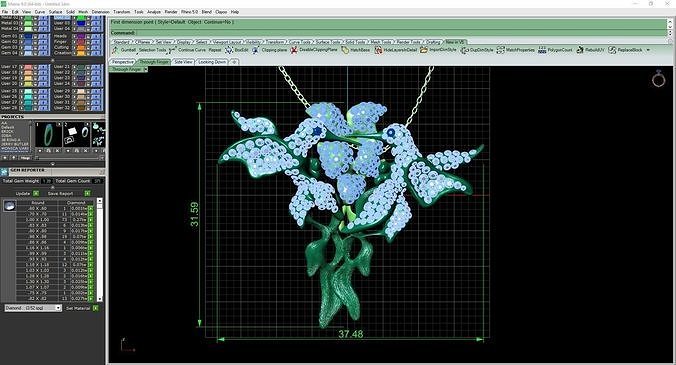
Task: Open the Drafting toolbar tab
Action: coord(433,42)
